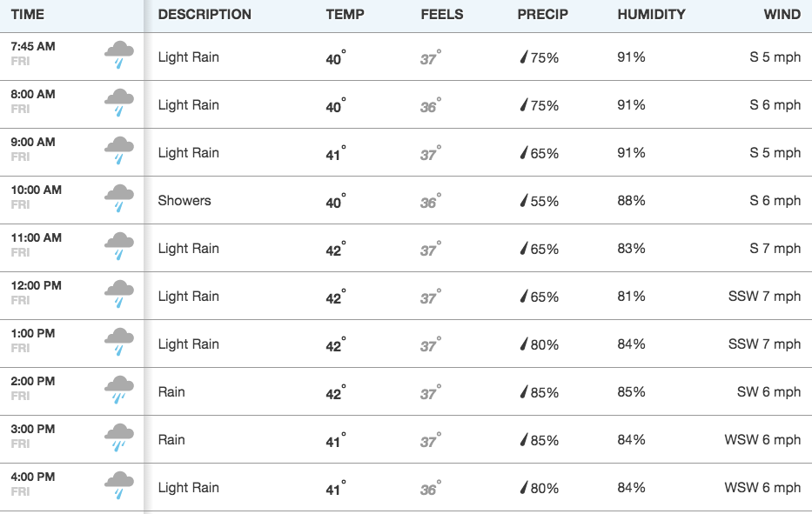Click the 7:45 AM rain cloud icon

(119, 56)
